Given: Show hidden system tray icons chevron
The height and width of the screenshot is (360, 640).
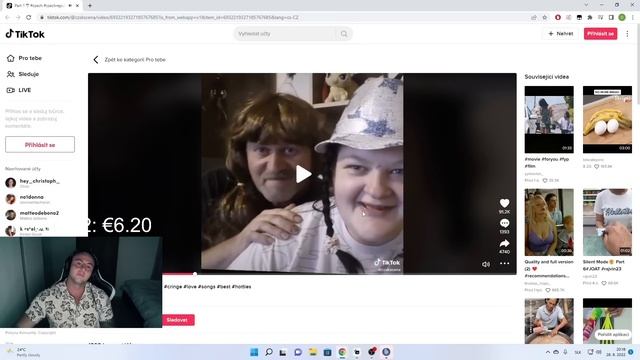Looking at the screenshot, I should (547, 352).
